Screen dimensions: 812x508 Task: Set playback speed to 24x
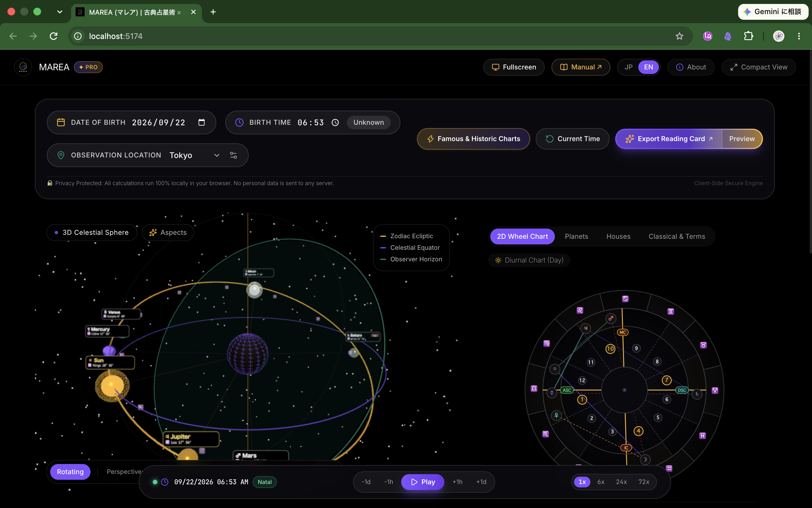point(621,482)
